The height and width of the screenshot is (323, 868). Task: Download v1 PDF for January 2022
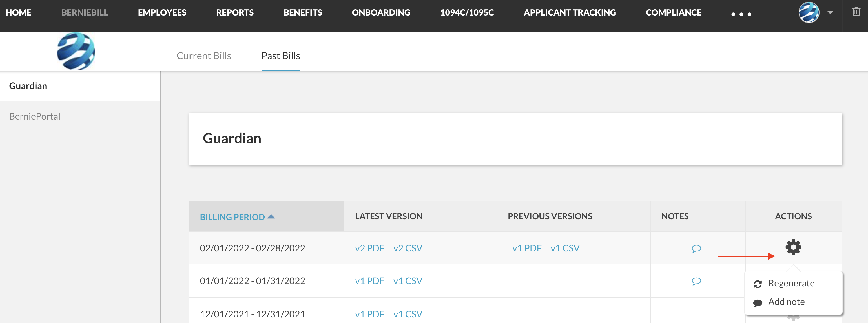click(370, 281)
